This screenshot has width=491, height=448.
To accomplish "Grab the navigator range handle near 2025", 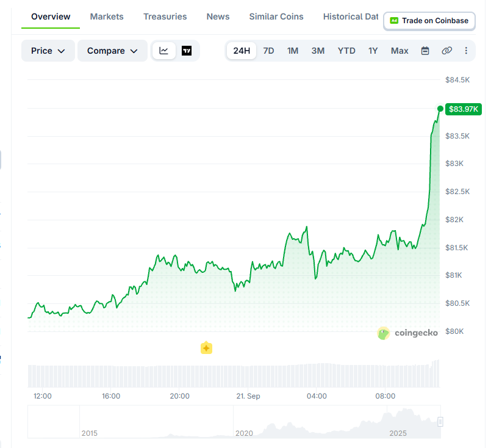I will coord(440,422).
